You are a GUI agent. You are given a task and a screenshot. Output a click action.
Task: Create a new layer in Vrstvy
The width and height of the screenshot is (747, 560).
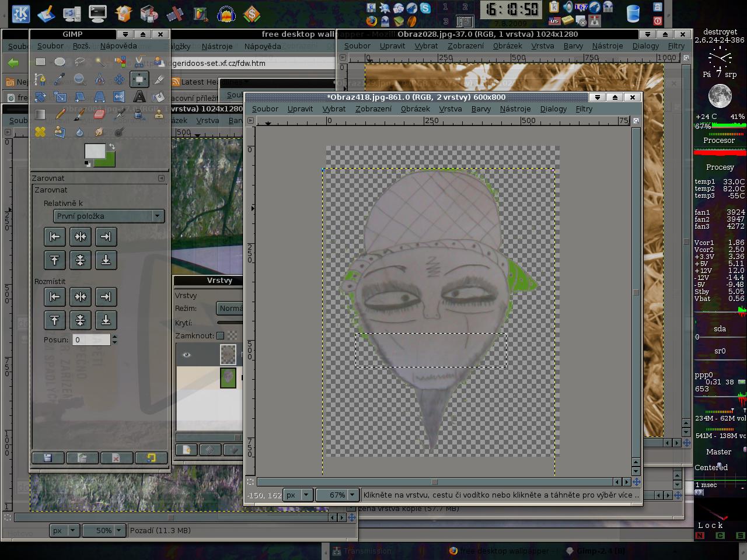(x=187, y=449)
